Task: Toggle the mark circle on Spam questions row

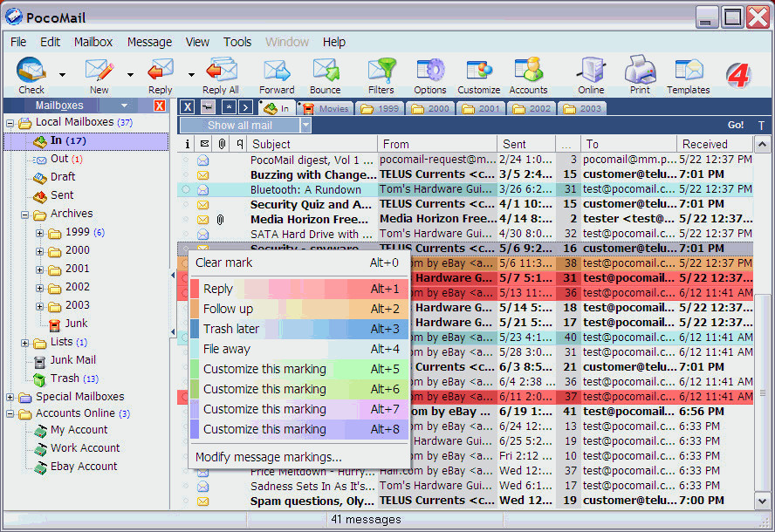Action: (186, 501)
